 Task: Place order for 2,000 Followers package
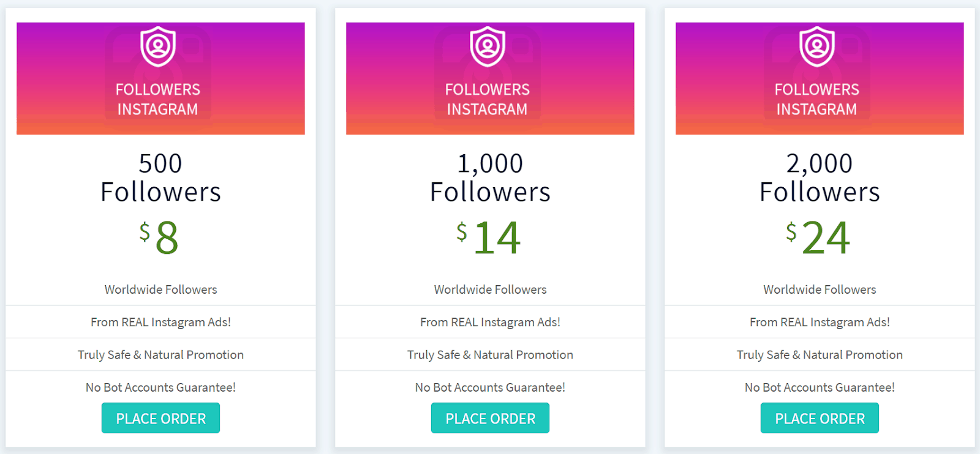point(820,418)
